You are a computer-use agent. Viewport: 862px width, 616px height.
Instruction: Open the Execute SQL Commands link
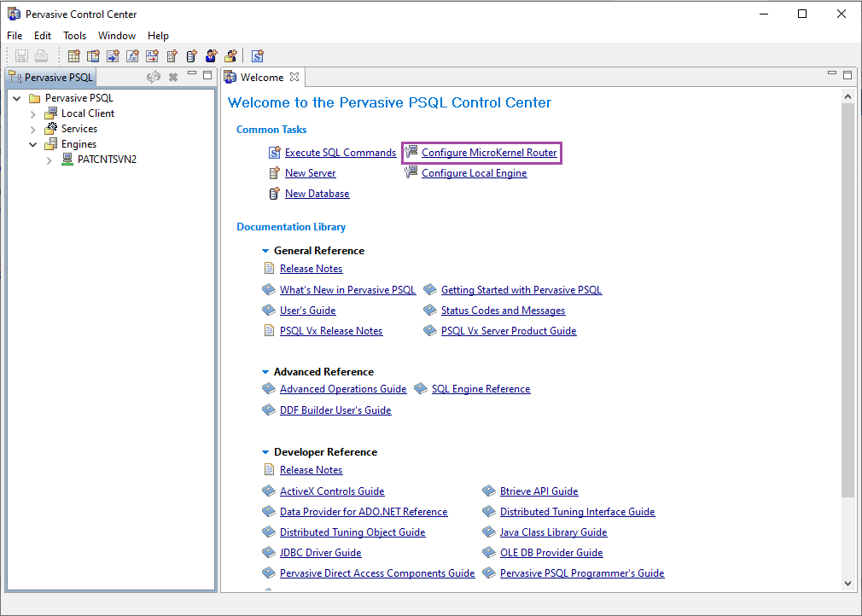click(341, 153)
